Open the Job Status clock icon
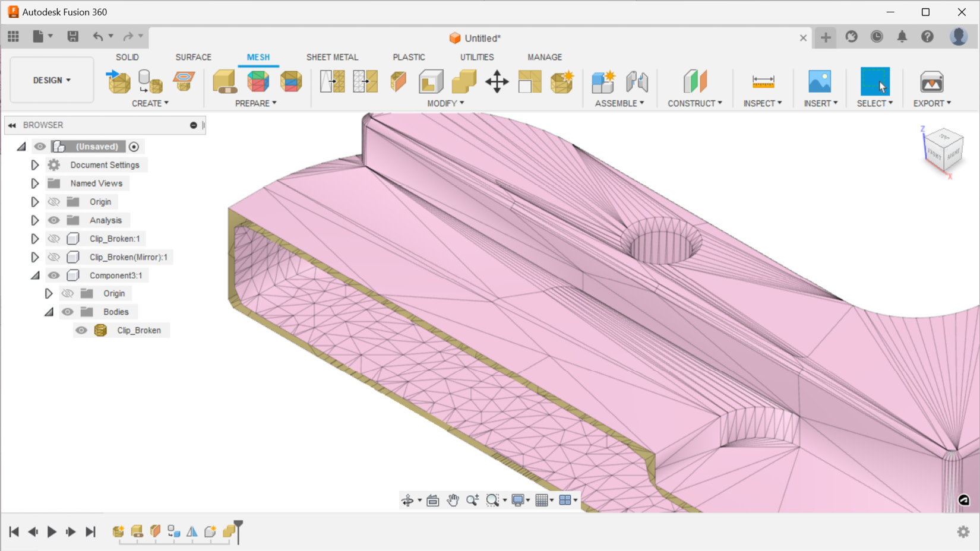This screenshot has height=551, width=980. 877,37
